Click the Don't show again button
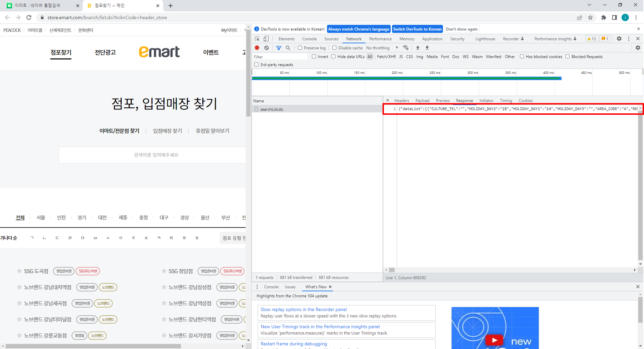This screenshot has height=349, width=644. point(461,29)
